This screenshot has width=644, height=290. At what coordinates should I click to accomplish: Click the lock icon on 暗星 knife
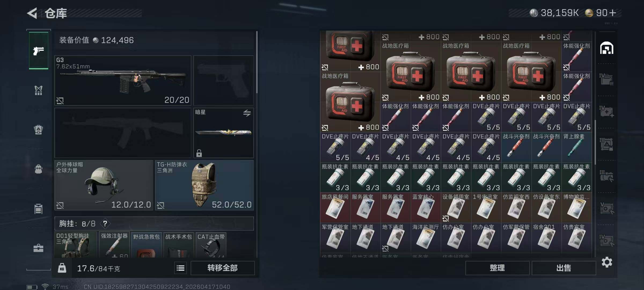(199, 153)
